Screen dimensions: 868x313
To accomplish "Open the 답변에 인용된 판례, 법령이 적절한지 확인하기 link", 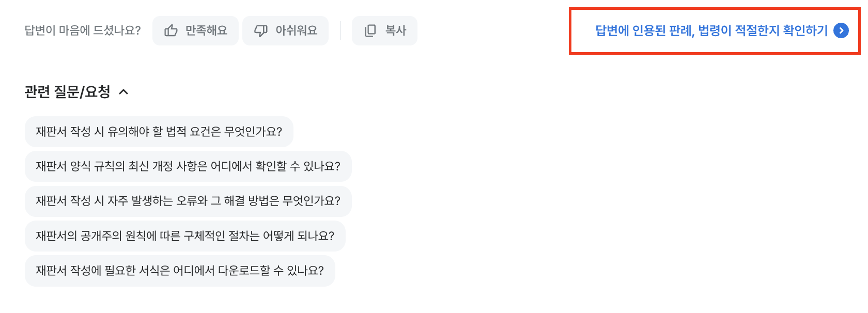I will (711, 31).
